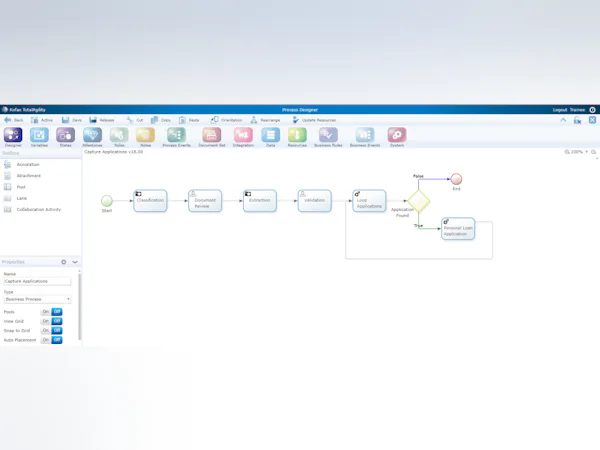Screen dimensions: 600x450
Task: Open the Integration module
Action: [x=243, y=135]
